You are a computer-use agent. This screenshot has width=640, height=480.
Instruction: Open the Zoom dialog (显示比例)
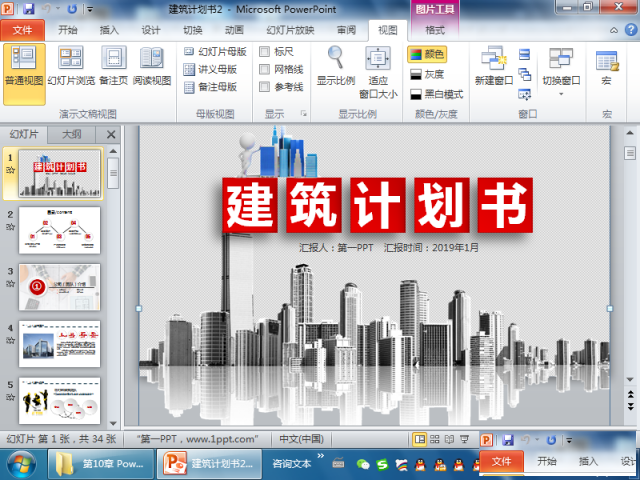pos(336,66)
